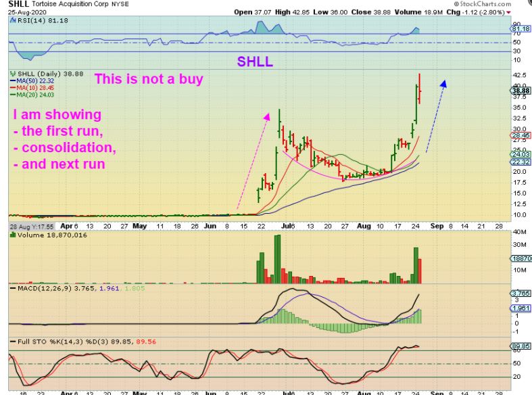This screenshot has width=532, height=395.
Task: Select the MA(50) 22.32 legend entry
Action: tap(32, 80)
